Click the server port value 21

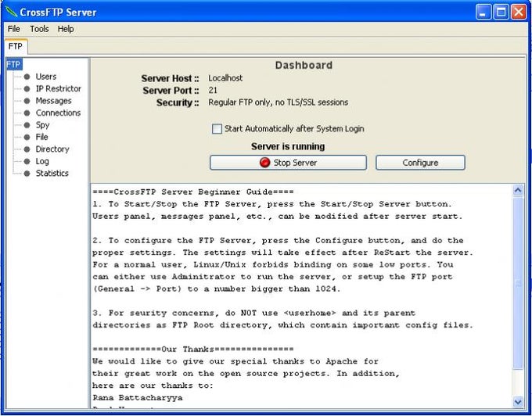pos(213,90)
